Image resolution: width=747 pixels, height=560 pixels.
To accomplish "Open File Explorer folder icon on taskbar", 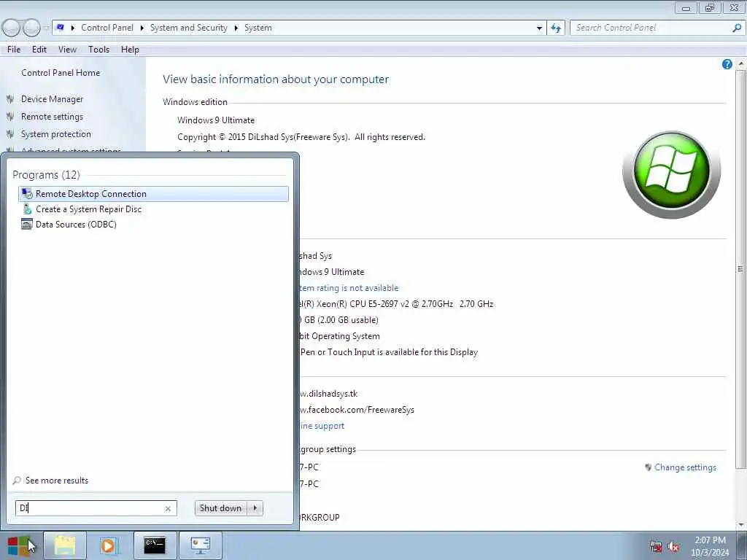I will [x=65, y=545].
